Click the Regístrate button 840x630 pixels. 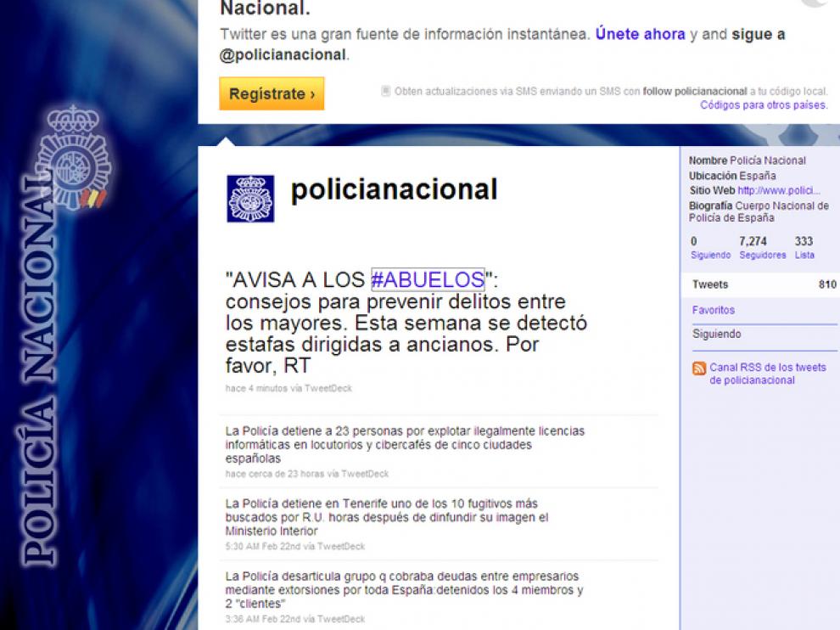(272, 94)
